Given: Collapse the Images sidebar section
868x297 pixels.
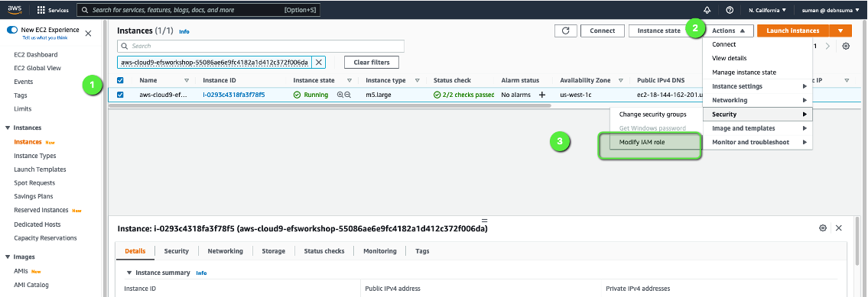Looking at the screenshot, I should pyautogui.click(x=8, y=257).
